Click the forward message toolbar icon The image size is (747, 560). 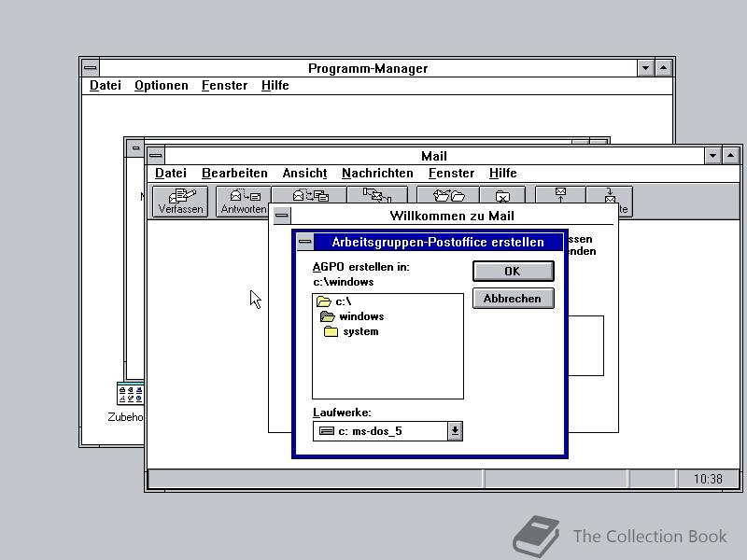[x=377, y=195]
